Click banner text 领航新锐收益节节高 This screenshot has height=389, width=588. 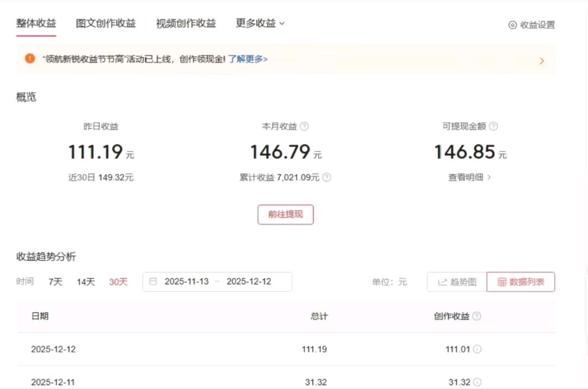click(84, 59)
